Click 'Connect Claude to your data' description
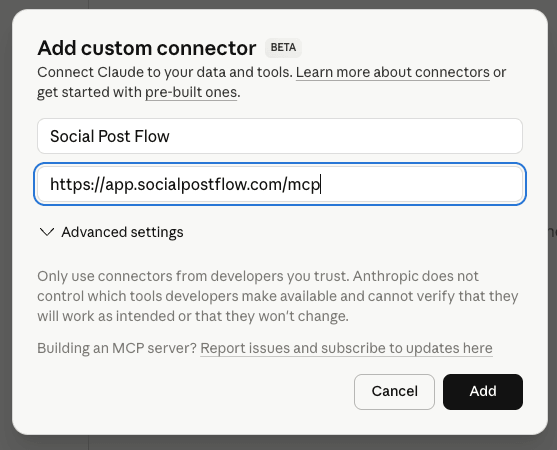This screenshot has width=557, height=450. pos(271,82)
